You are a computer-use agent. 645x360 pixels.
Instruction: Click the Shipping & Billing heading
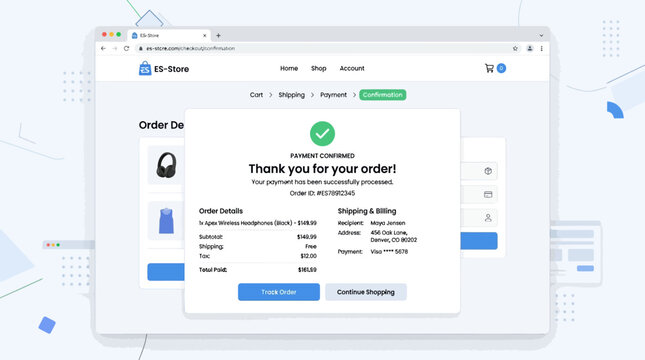tap(367, 211)
